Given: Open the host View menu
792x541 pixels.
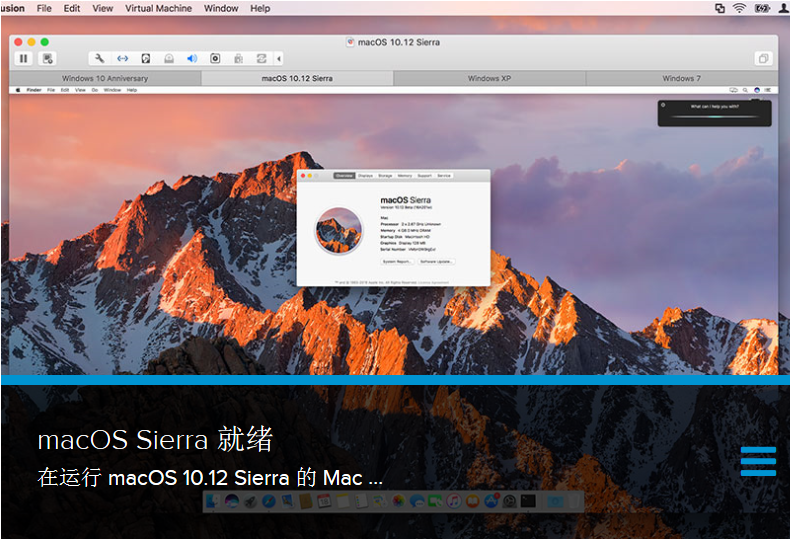Looking at the screenshot, I should pos(103,8).
